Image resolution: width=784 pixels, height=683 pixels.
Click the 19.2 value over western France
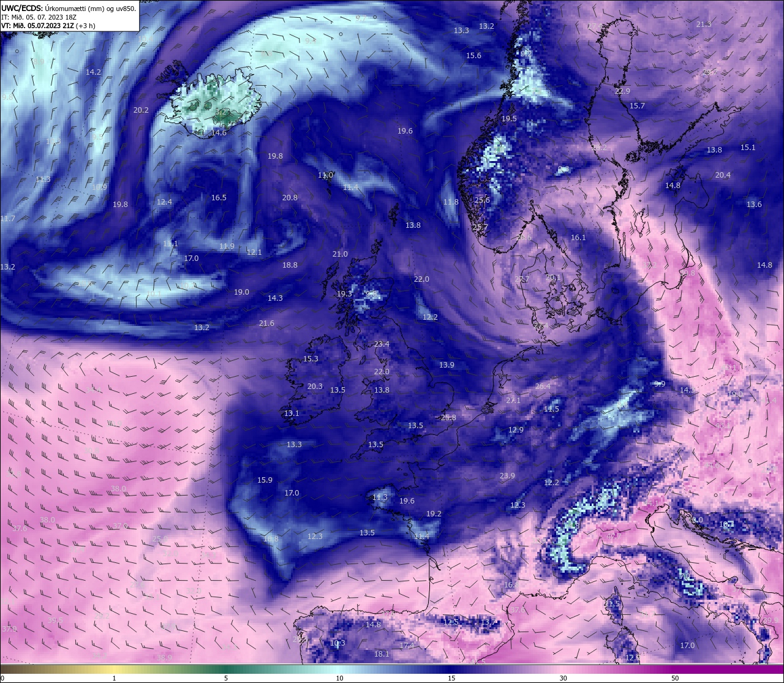pyautogui.click(x=434, y=514)
